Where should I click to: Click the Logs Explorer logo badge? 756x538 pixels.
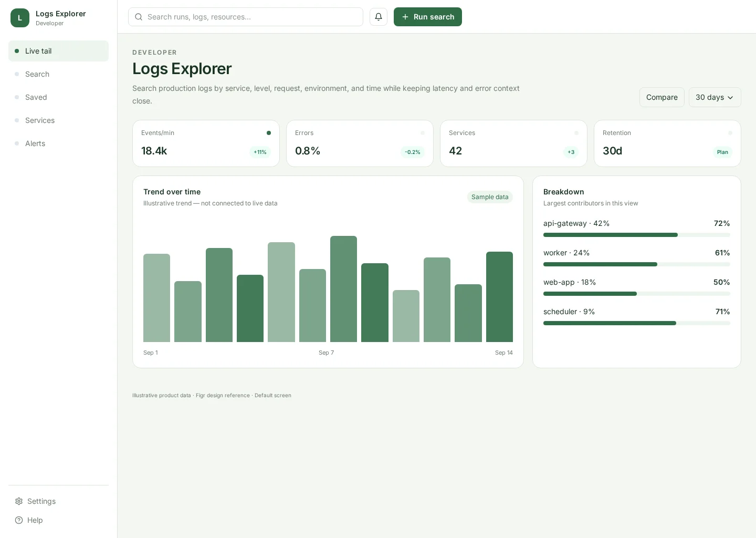[20, 18]
